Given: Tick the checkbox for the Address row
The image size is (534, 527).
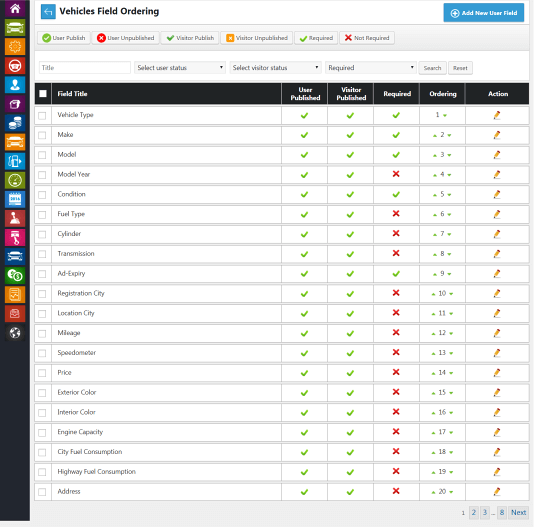Looking at the screenshot, I should 42,492.
